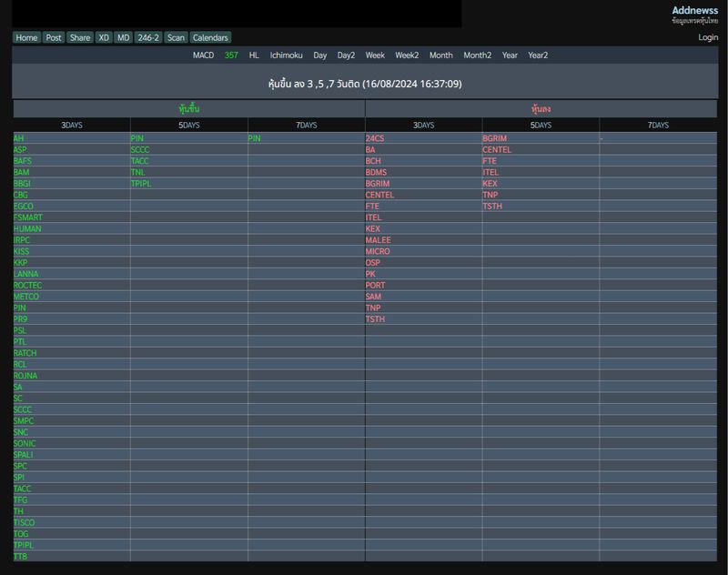
Task: Select the TISCO ticker
Action: point(25,523)
